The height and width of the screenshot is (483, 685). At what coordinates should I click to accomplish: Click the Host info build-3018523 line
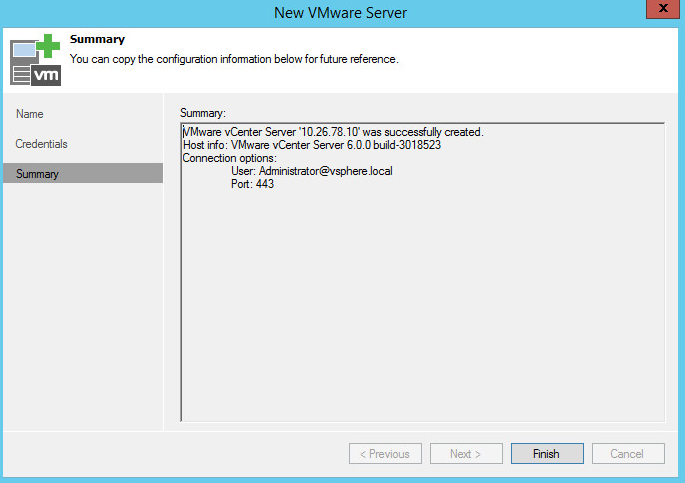[x=312, y=145]
